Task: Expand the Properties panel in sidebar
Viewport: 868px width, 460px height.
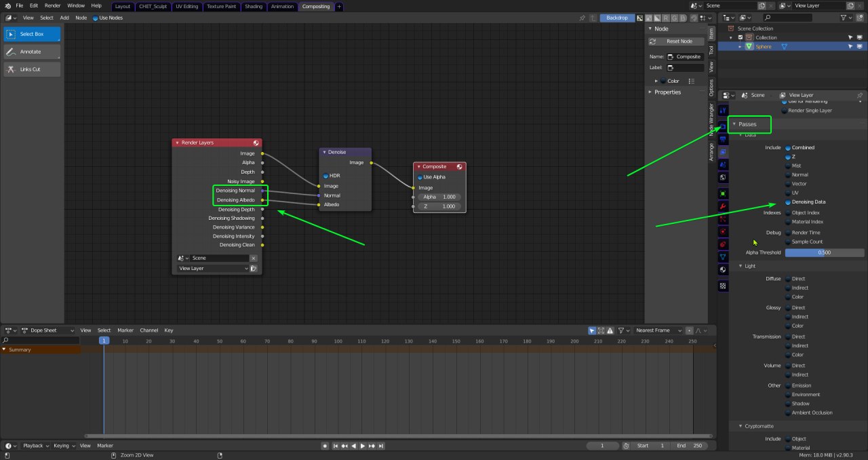Action: coord(667,92)
